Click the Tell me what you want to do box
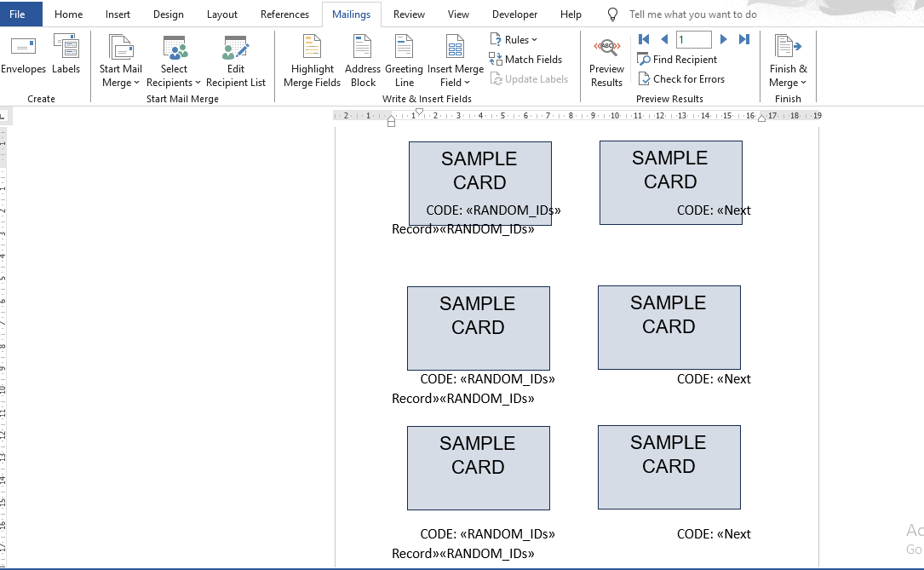 (x=692, y=14)
